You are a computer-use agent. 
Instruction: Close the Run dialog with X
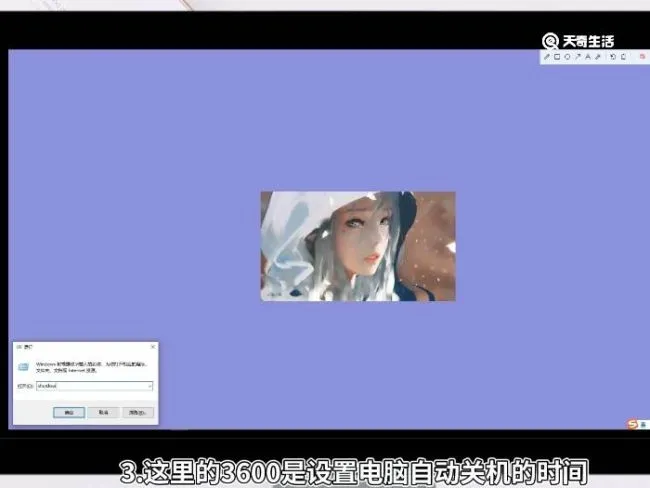tap(153, 346)
